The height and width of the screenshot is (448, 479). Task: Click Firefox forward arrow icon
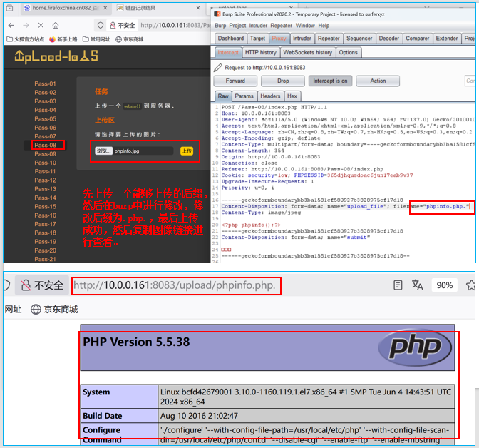(26, 26)
